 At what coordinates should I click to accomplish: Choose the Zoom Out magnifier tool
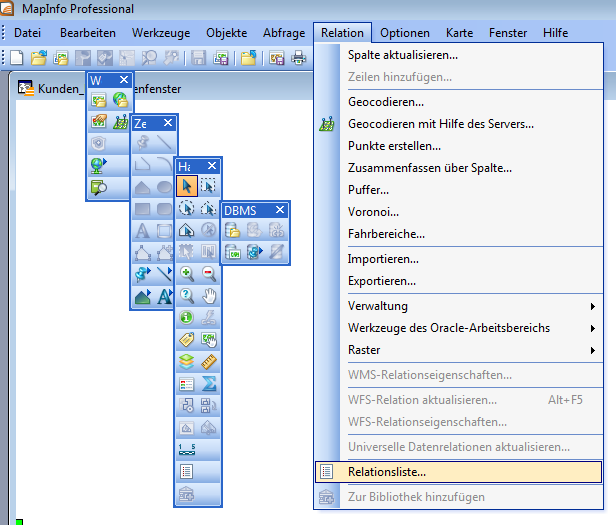tap(209, 274)
